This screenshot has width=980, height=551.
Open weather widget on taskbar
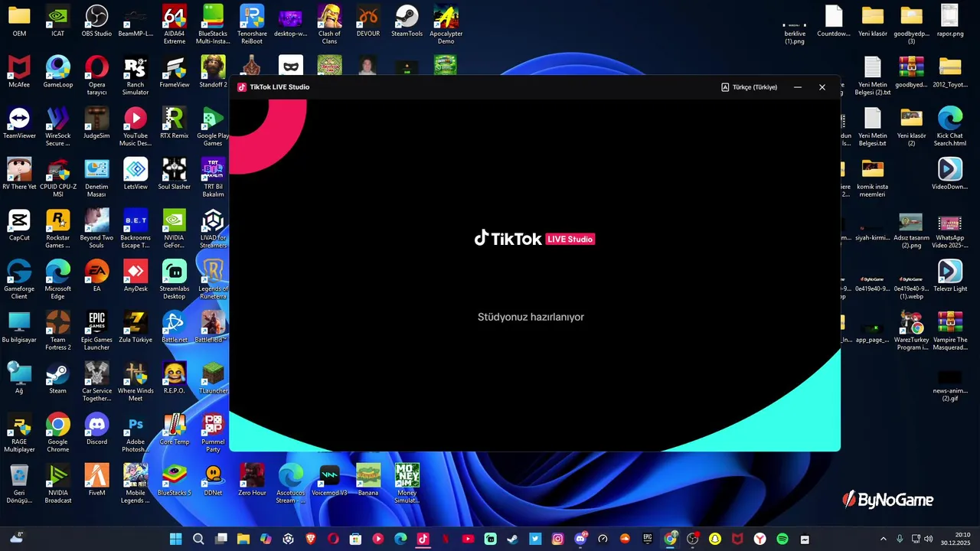[x=16, y=539]
